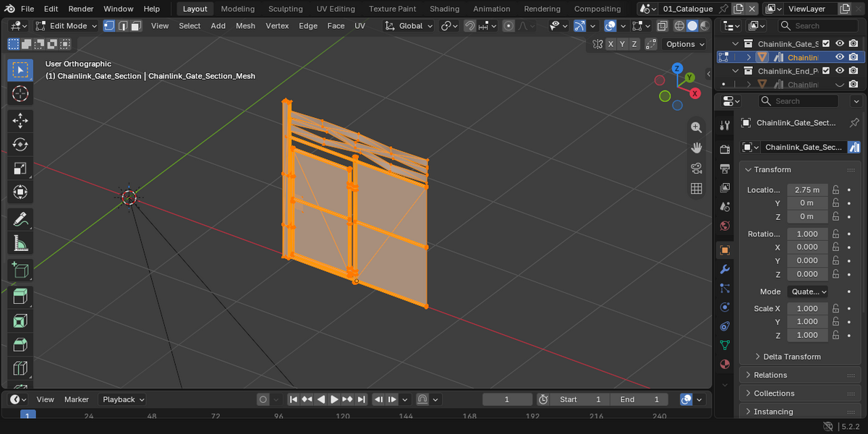The height and width of the screenshot is (434, 868).
Task: Open the Modifiers wrench tab
Action: [725, 269]
